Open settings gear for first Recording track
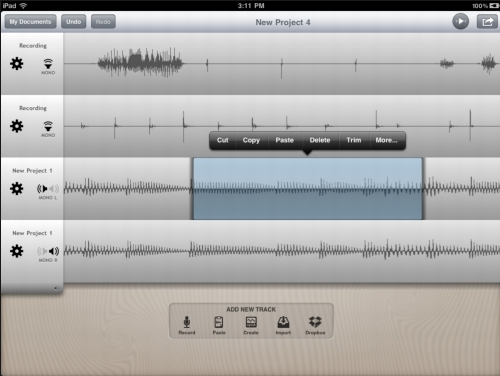Viewport: 500px width, 376px height. 17,63
